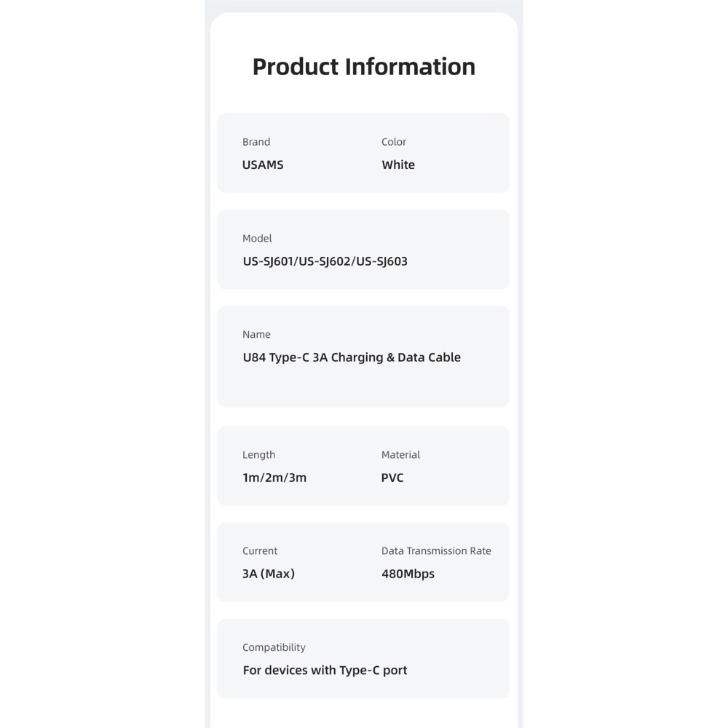Click the Name label

tap(256, 334)
